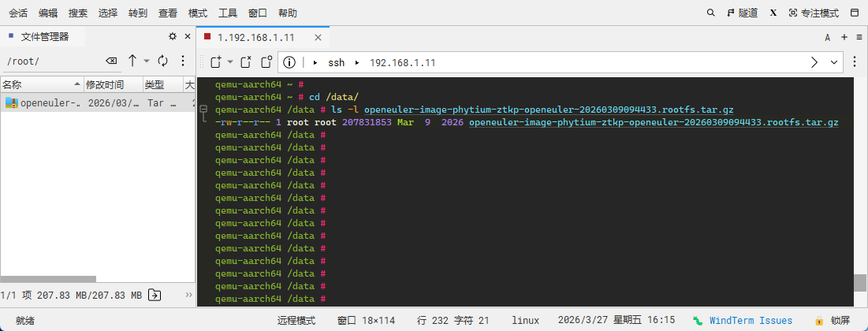The height and width of the screenshot is (331, 868).
Task: Go up one directory in file manager
Action: click(132, 61)
